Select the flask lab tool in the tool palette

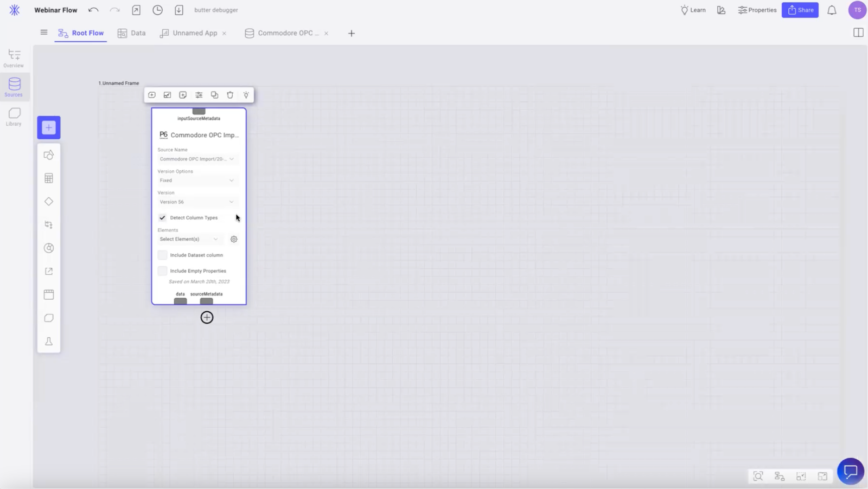[x=49, y=341]
